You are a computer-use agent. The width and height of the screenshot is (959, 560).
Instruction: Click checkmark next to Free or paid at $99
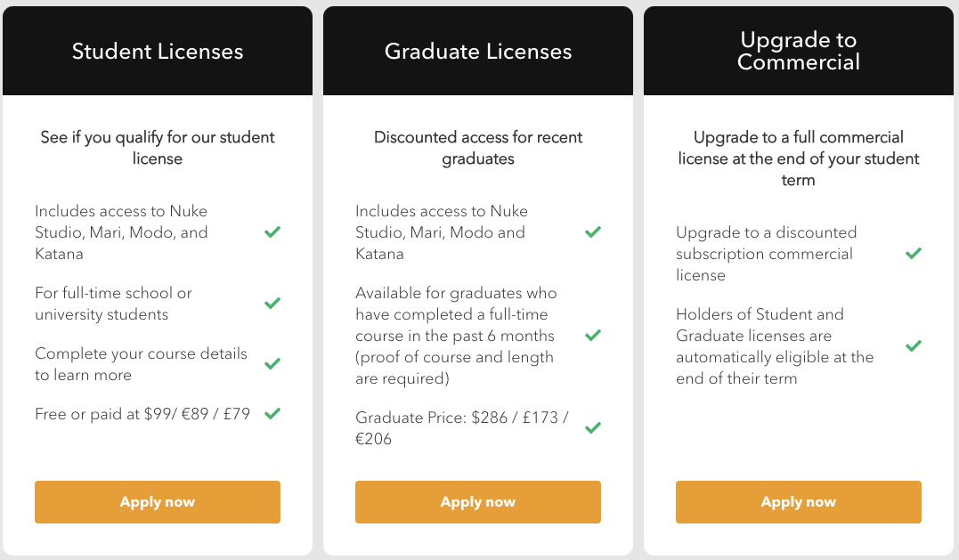point(272,414)
